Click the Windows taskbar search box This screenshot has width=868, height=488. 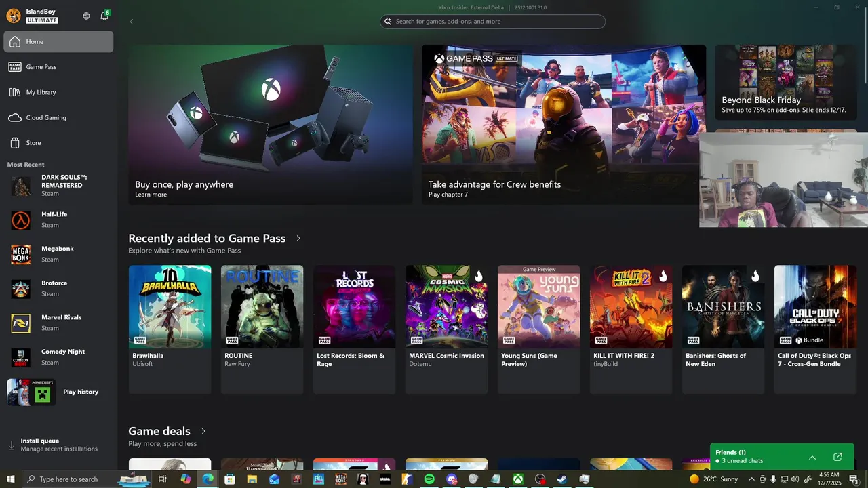click(85, 479)
